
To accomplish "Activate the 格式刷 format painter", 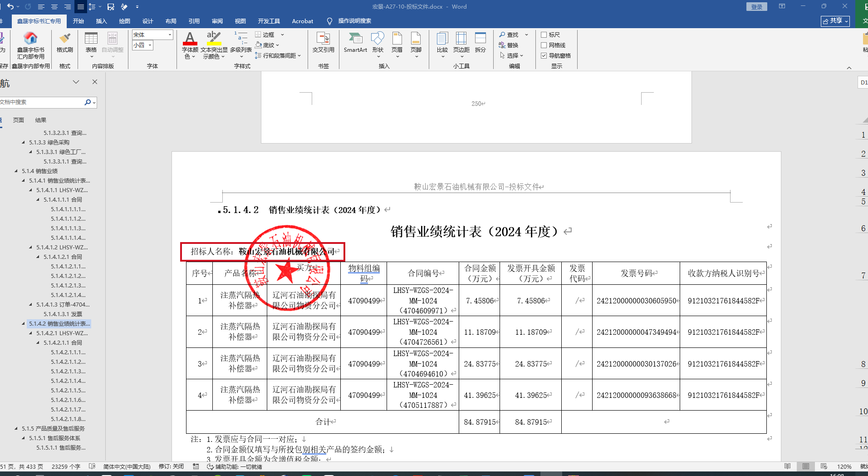I will (x=65, y=42).
